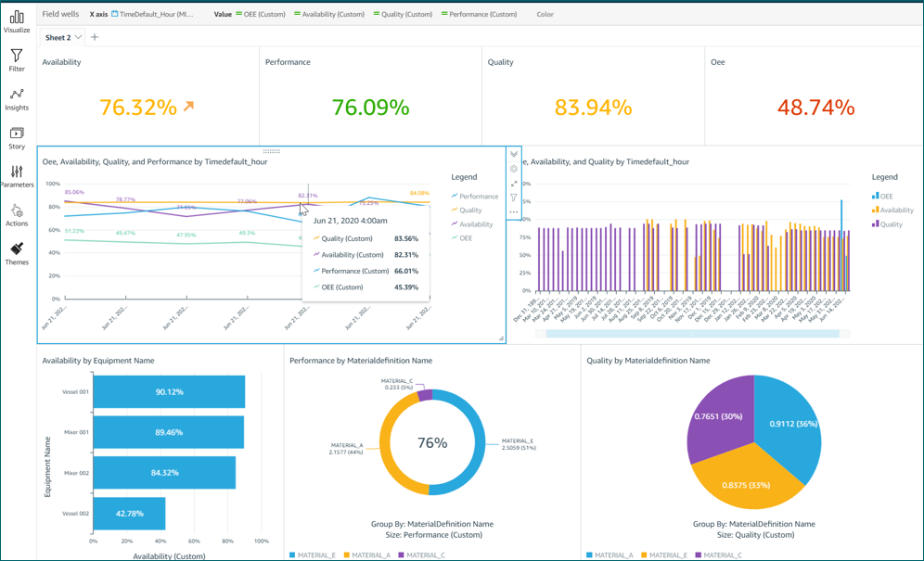Select the Actions icon
Viewport: 924px width, 561px height.
tap(17, 215)
